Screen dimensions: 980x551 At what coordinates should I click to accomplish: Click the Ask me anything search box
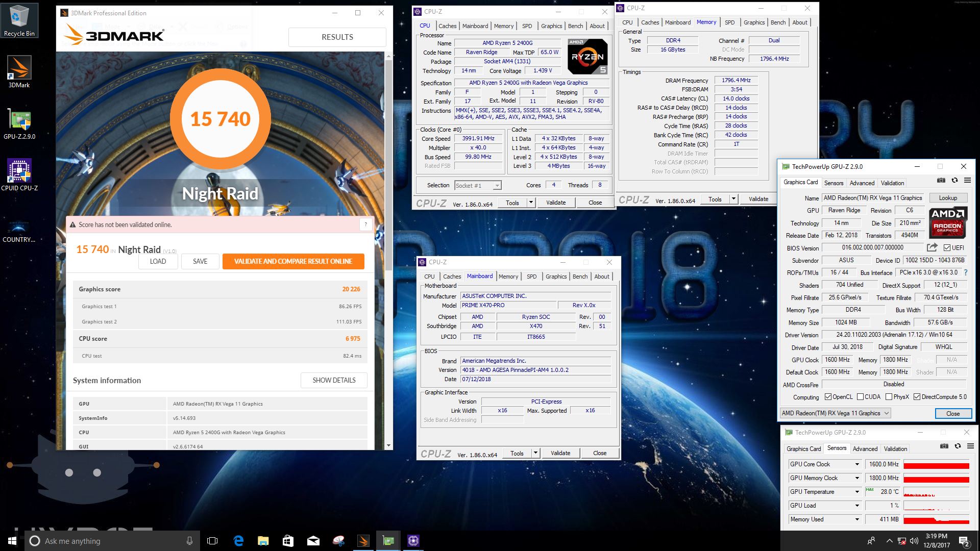[112, 541]
